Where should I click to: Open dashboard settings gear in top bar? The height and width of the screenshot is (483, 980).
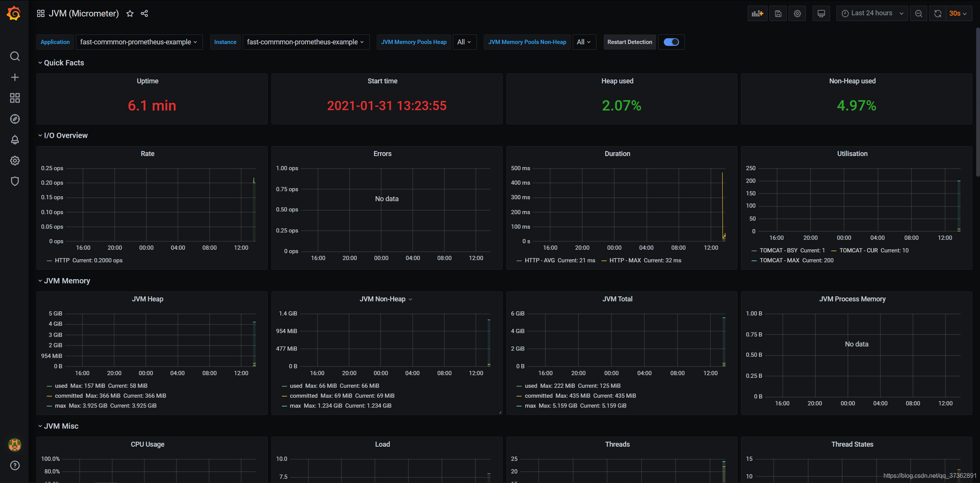[x=797, y=13]
